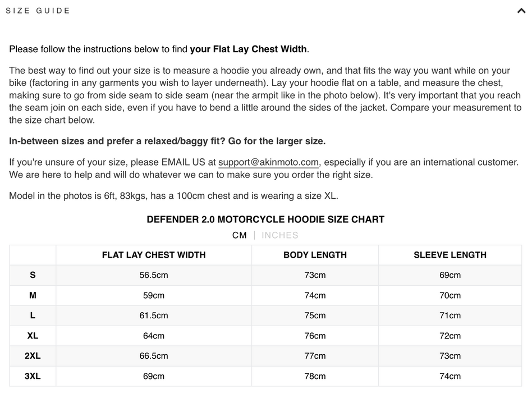Click the FLAT LAY CHEST WIDTH column header
The image size is (532, 393).
(x=154, y=255)
